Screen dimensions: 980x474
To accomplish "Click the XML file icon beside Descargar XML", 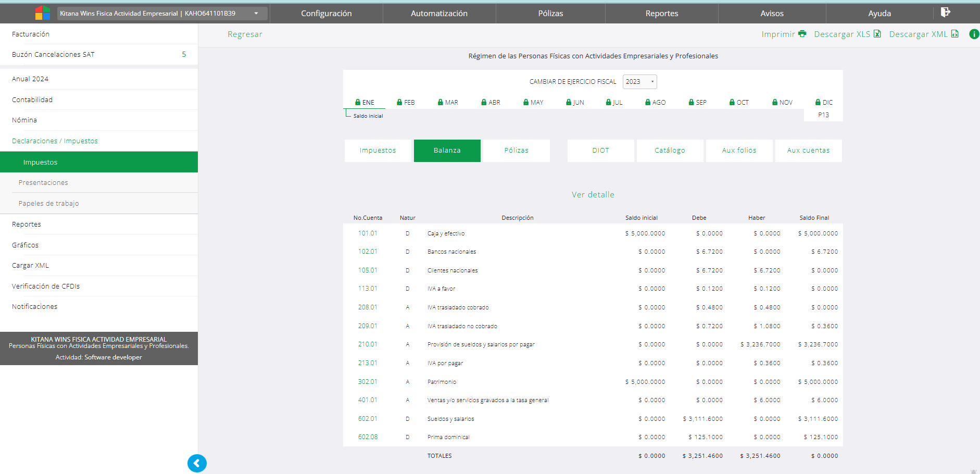I will coord(954,34).
